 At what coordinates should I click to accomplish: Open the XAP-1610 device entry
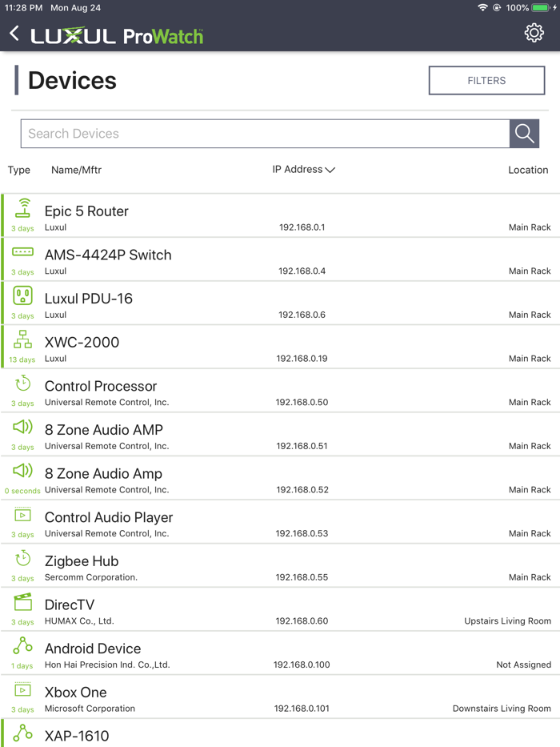280,733
